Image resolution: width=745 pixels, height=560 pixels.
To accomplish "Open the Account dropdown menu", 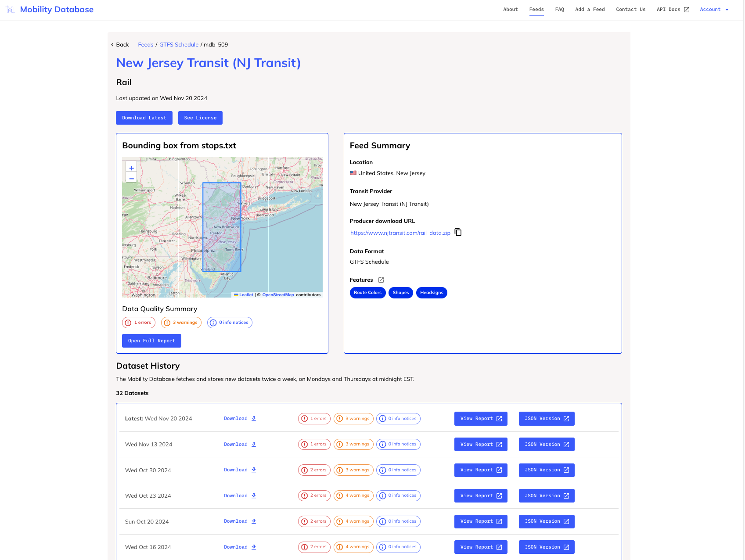I will click(x=714, y=10).
